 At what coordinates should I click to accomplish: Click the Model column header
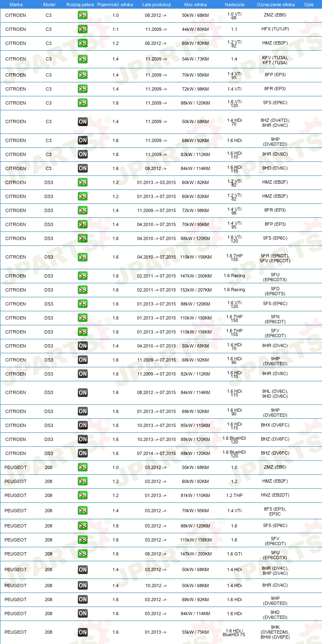49,4
